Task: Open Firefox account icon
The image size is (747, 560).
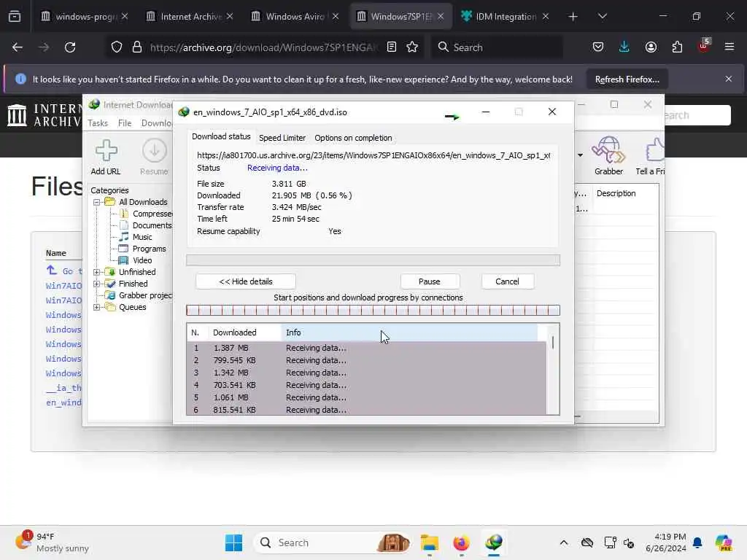Action: point(651,47)
